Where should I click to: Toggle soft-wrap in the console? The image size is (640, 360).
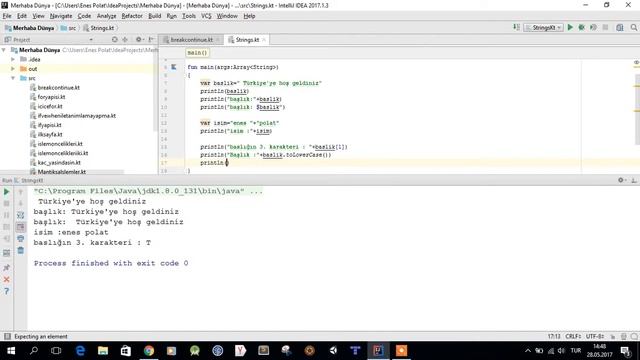(x=20, y=215)
